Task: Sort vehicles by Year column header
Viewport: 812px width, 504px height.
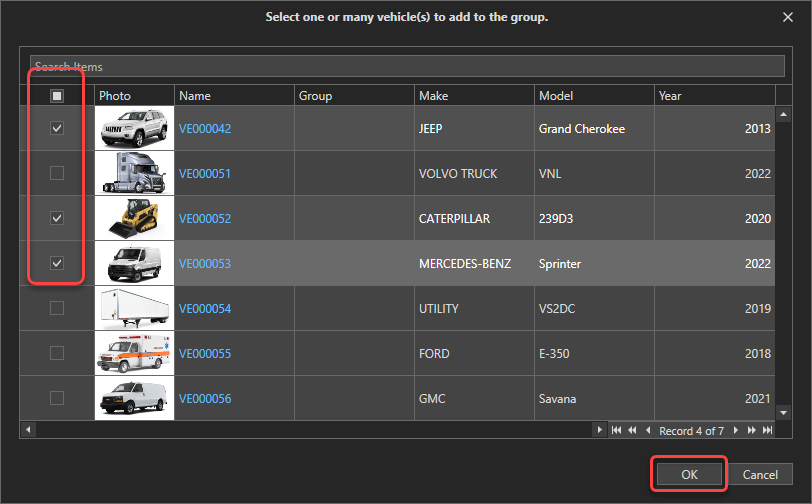Action: tap(714, 96)
